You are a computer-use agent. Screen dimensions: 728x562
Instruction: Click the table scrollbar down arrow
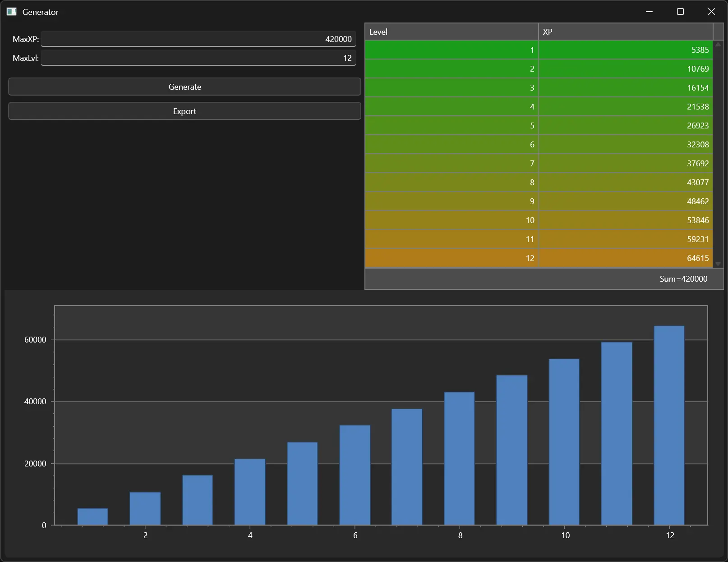click(718, 264)
